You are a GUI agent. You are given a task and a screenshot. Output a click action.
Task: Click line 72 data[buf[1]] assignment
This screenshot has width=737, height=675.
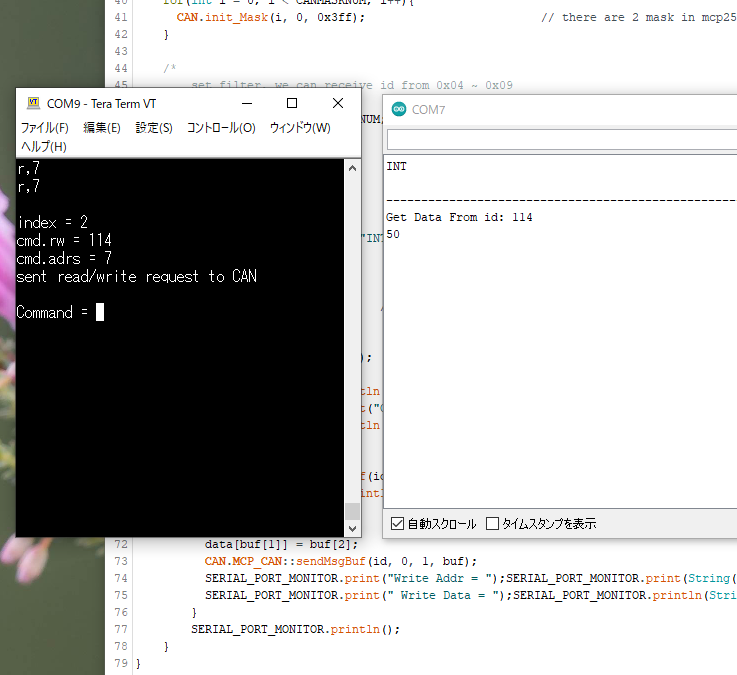281,544
